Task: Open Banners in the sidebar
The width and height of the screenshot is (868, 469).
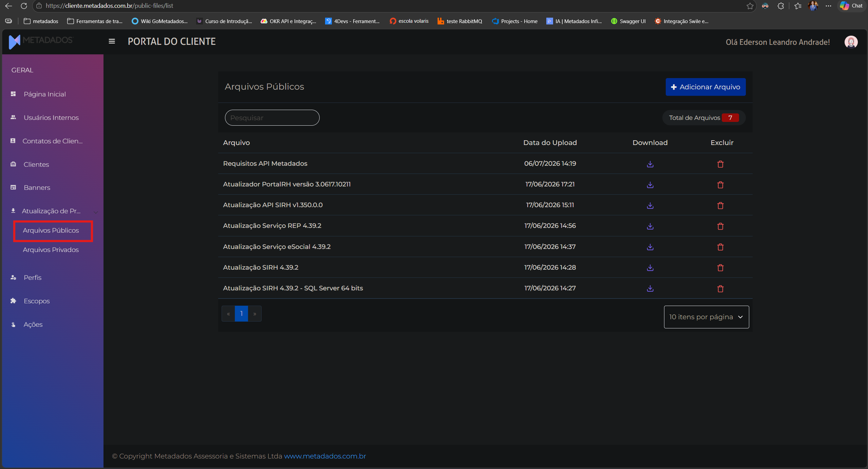Action: [37, 187]
